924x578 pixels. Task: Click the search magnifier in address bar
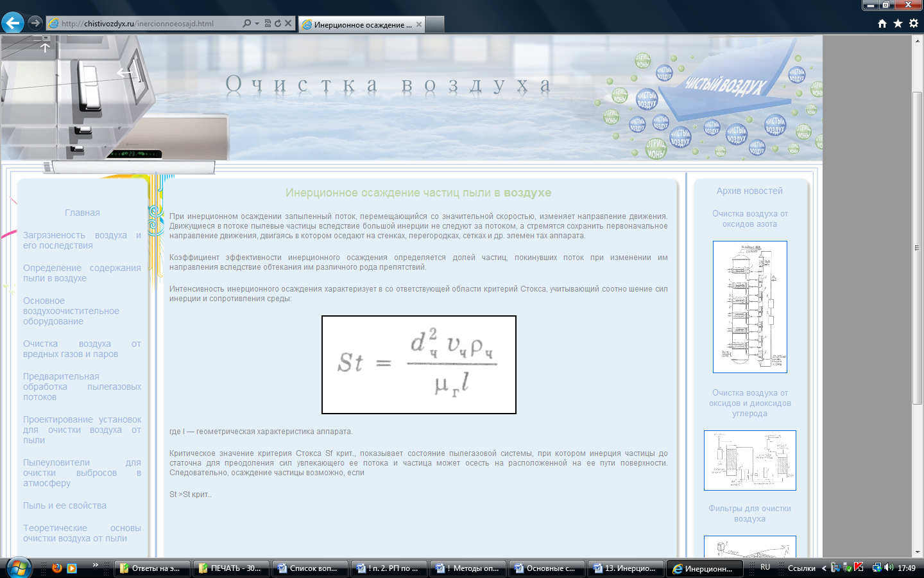click(246, 23)
